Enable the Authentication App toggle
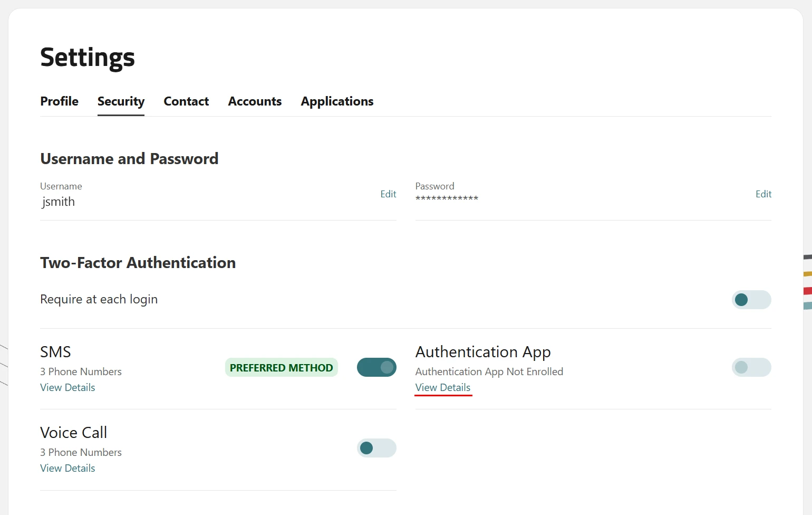Viewport: 812px width, 515px height. [x=751, y=367]
